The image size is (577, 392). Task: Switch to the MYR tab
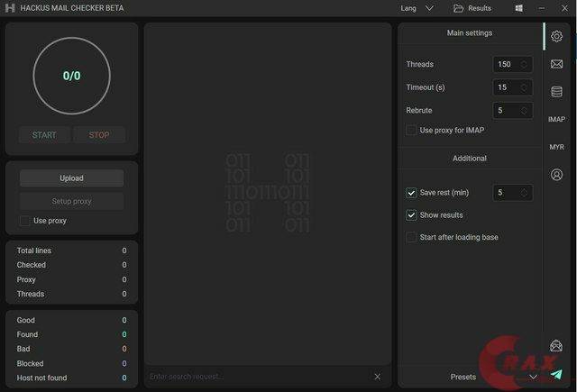[556, 147]
